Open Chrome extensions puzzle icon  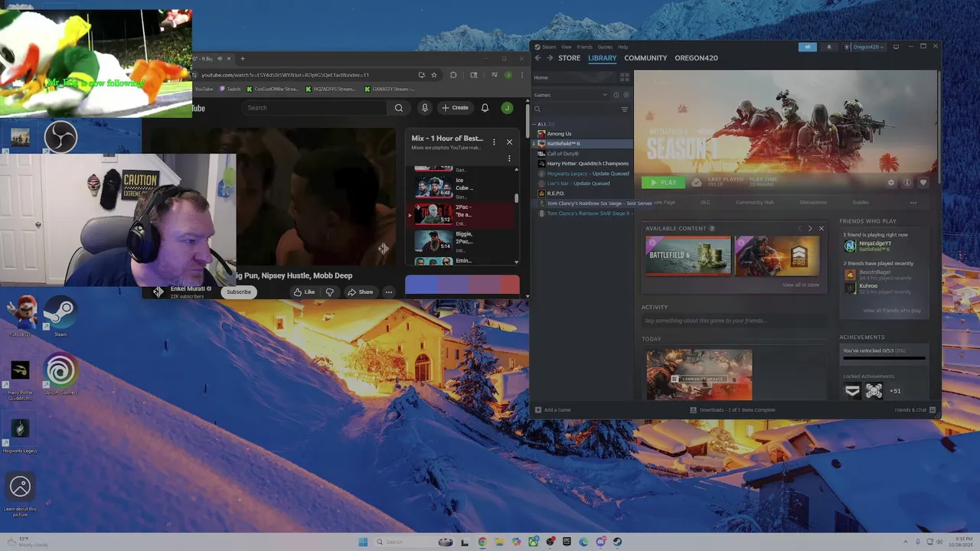[x=453, y=75]
